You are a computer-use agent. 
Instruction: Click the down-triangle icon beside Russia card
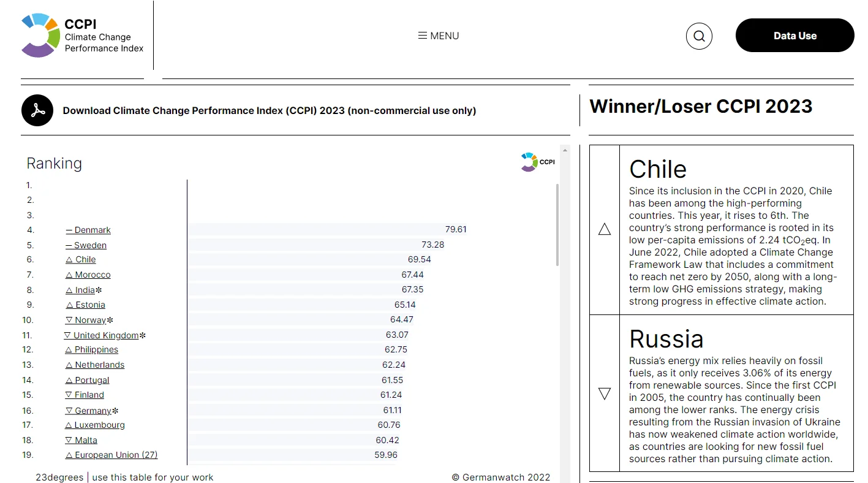[x=605, y=394]
